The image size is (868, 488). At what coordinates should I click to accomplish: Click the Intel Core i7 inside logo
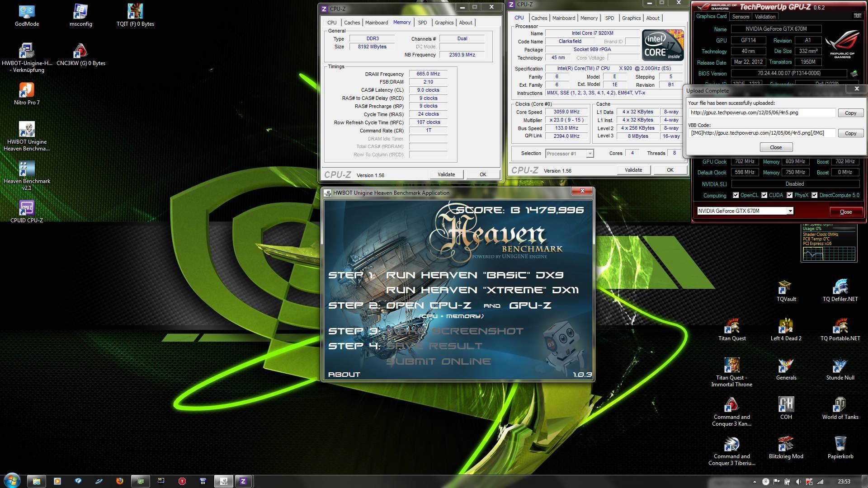click(662, 45)
